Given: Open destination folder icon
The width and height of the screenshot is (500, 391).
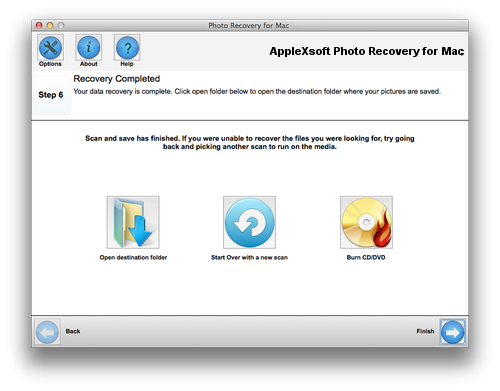Looking at the screenshot, I should pyautogui.click(x=133, y=222).
